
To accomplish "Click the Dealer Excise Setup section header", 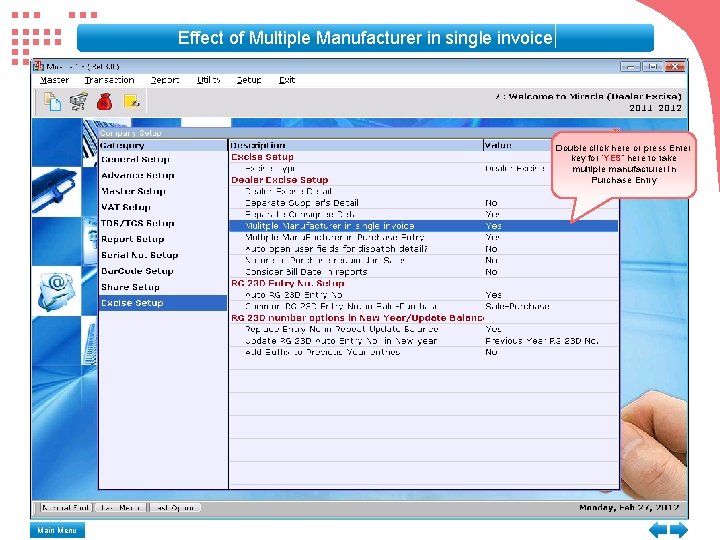I will [280, 180].
